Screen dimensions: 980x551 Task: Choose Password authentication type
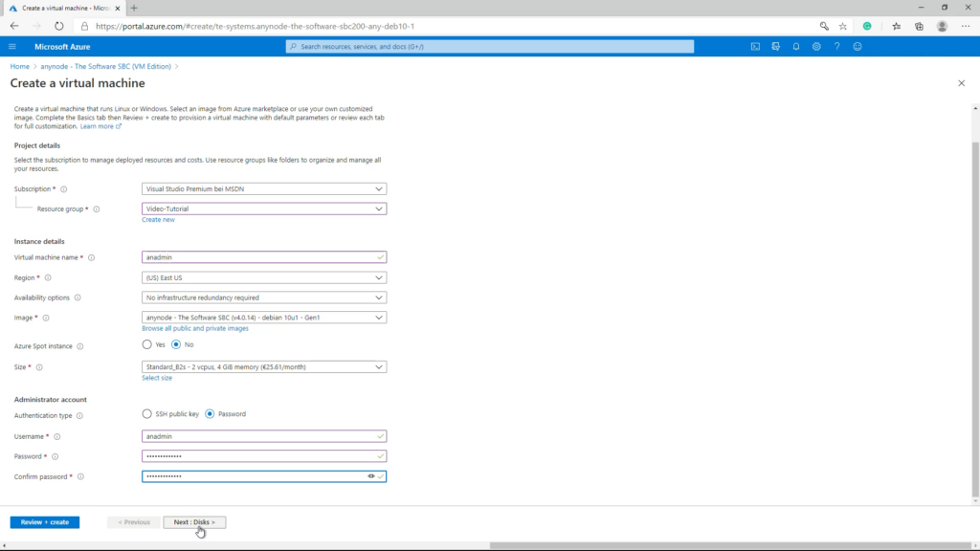click(210, 413)
